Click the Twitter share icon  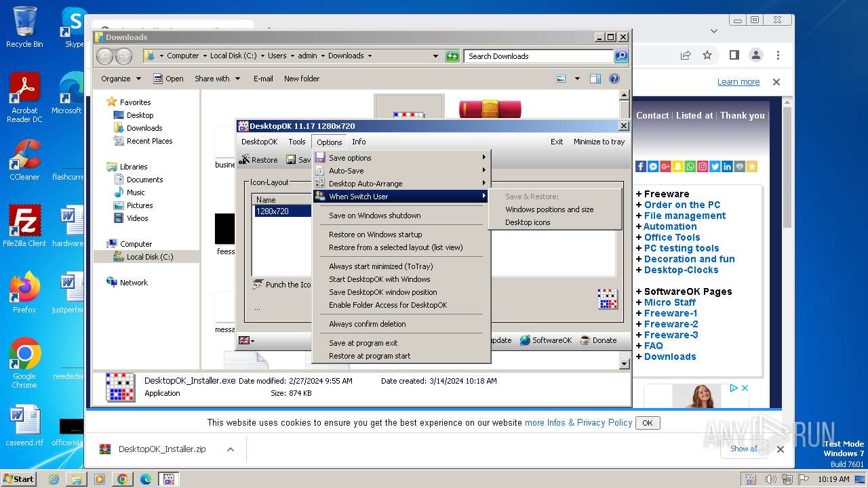pos(715,166)
